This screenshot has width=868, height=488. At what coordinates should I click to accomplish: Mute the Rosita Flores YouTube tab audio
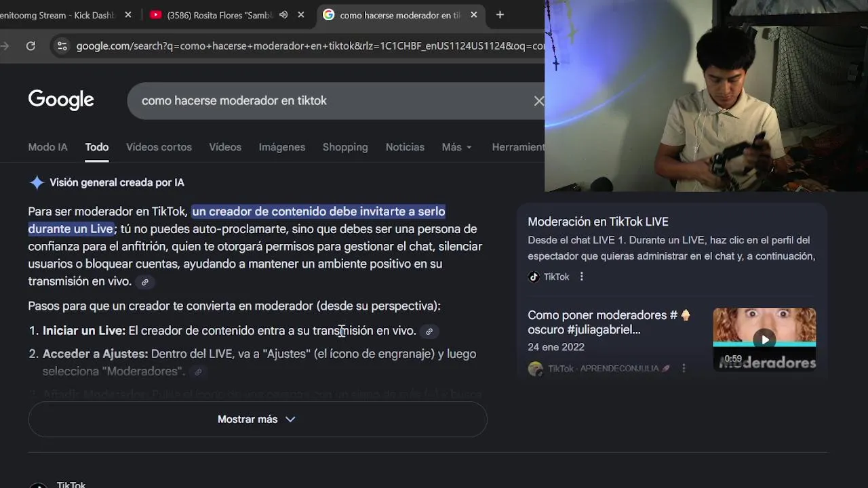(x=283, y=15)
